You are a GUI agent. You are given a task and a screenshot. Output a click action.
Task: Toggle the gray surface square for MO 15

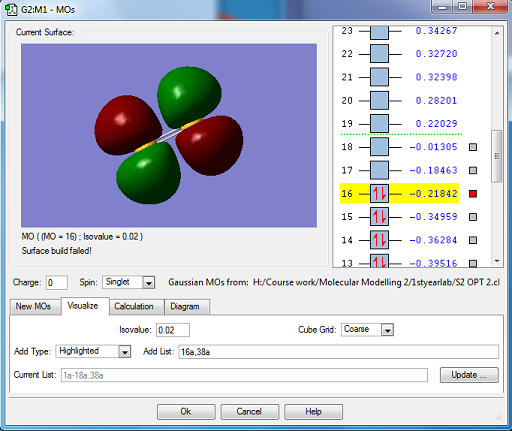[x=473, y=217]
